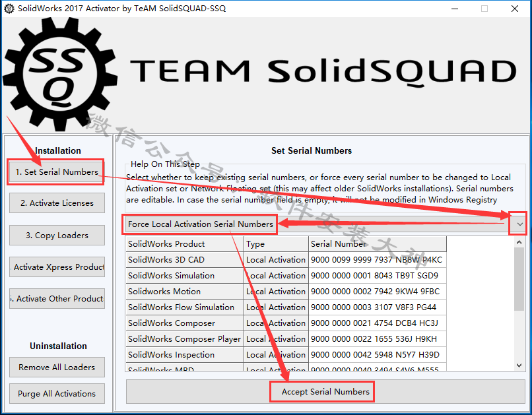Viewport: 532px width, 415px height.
Task: Edit serial 9000 0000 0003 3107 V8F3 PG44
Action: [378, 307]
